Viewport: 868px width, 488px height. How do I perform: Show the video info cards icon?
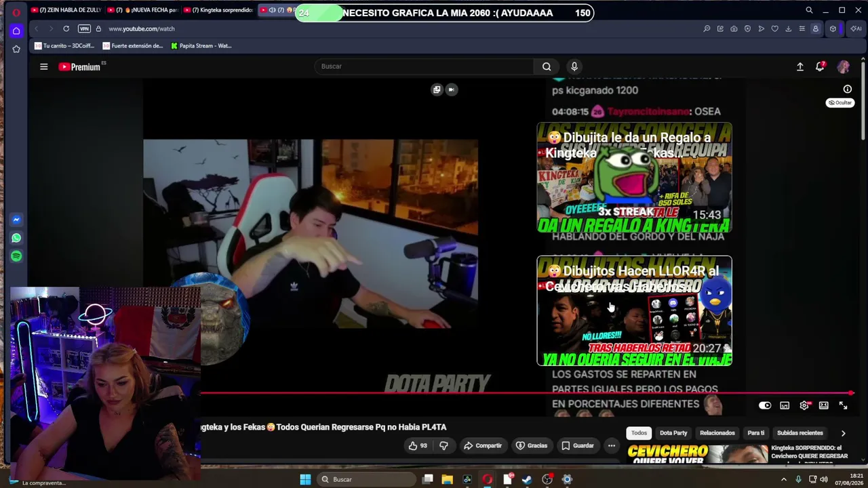(x=847, y=89)
